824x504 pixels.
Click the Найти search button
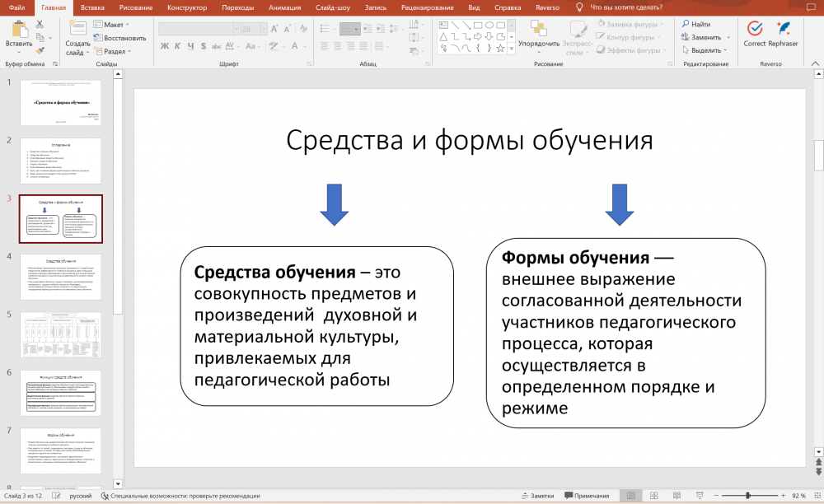click(x=696, y=25)
